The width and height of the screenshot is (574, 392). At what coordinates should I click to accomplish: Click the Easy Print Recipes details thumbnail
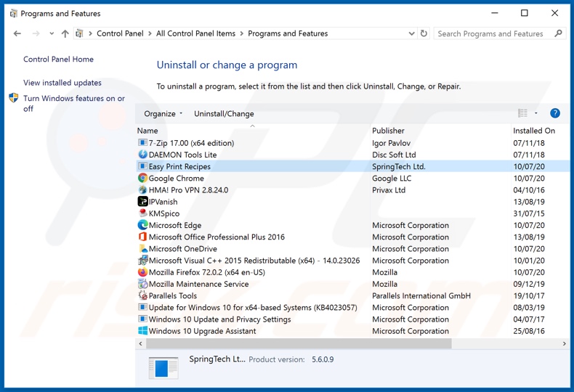coord(163,367)
